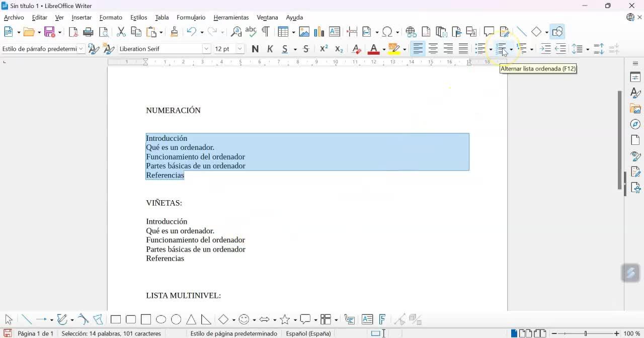Toggle subscript
This screenshot has width=644, height=338.
pos(339,49)
